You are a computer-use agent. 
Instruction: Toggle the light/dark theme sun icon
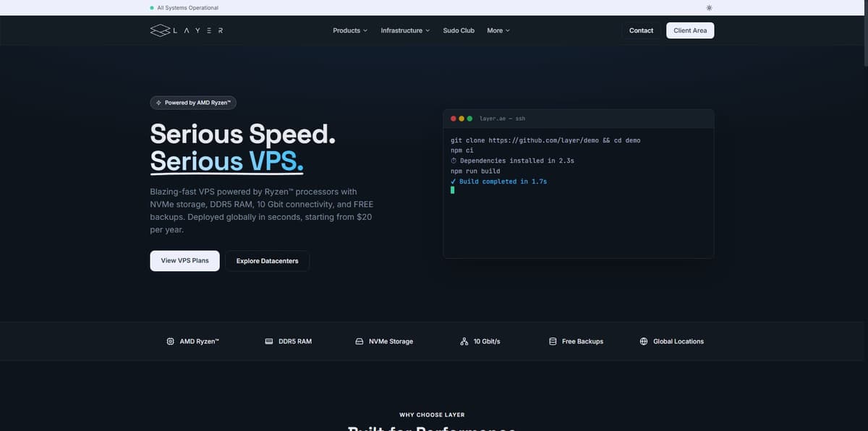click(x=709, y=7)
